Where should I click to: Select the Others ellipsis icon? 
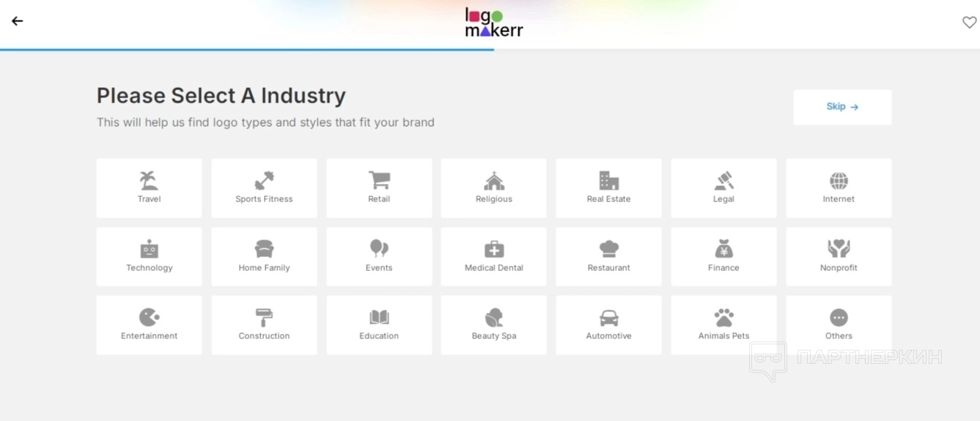(x=839, y=317)
